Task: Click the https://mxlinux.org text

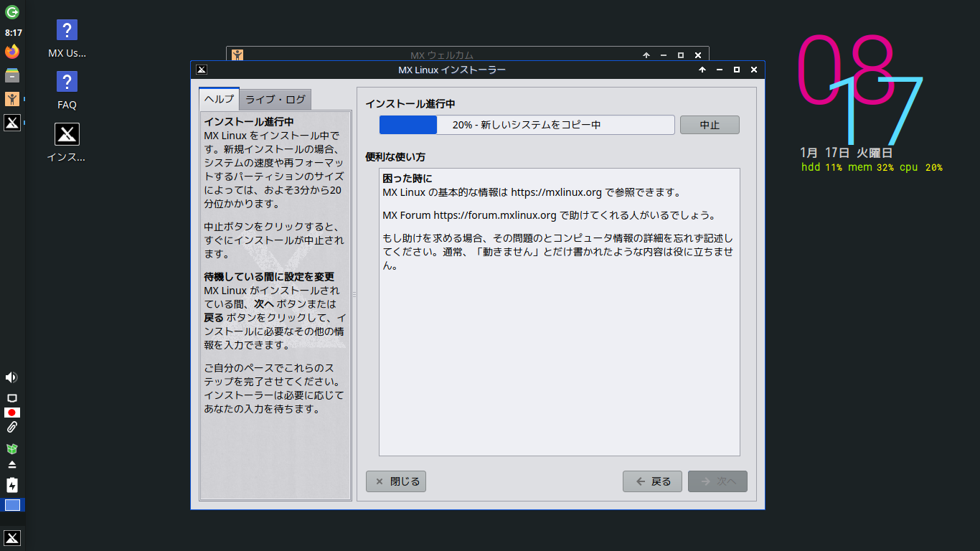Action: pyautogui.click(x=557, y=192)
